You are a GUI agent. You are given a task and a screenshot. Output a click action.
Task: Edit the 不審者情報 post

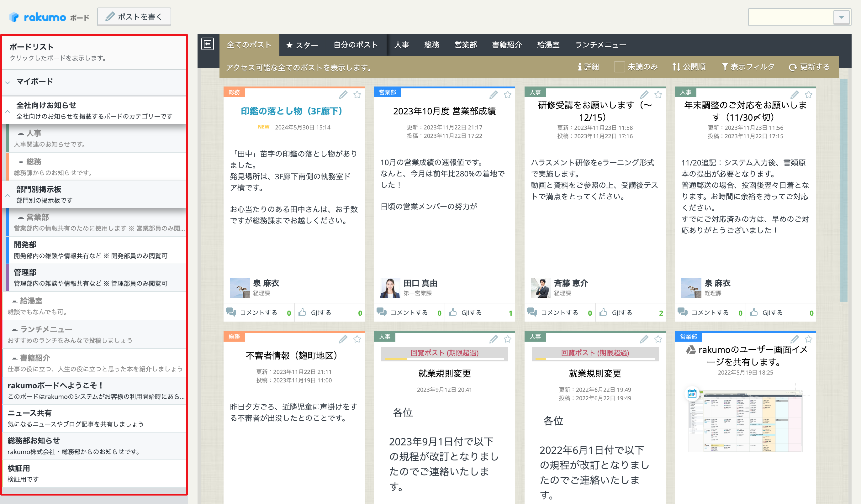click(x=343, y=339)
